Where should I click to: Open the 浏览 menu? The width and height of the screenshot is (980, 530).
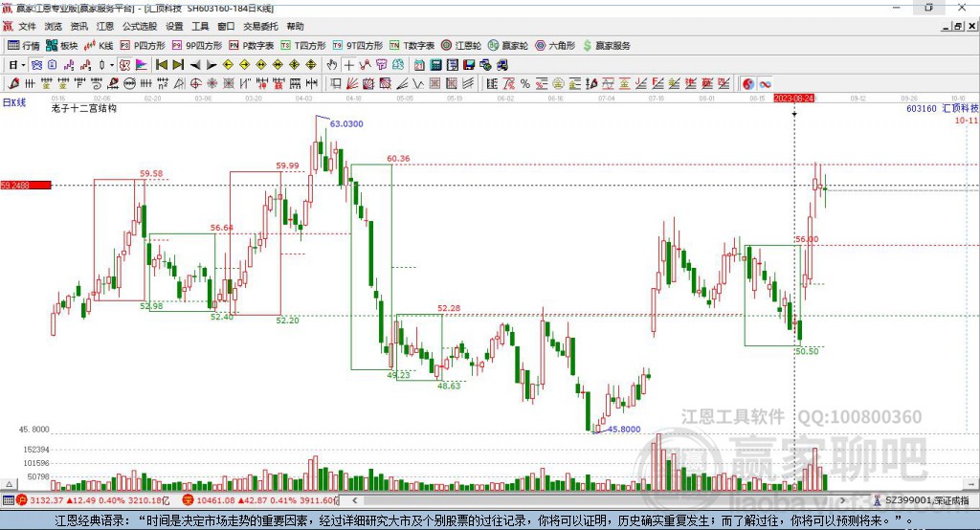(54, 26)
